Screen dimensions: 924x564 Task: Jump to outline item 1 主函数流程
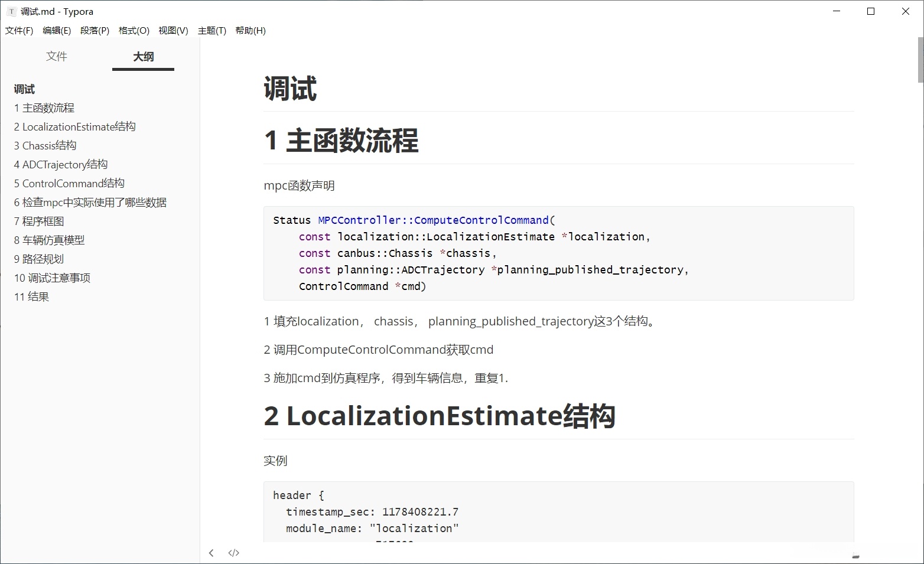click(x=44, y=107)
